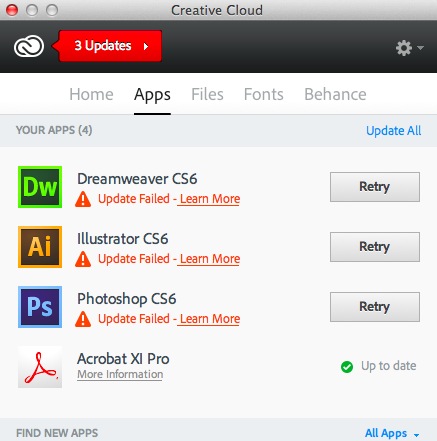Click the Up to date status text
This screenshot has height=441, width=437.
389,366
